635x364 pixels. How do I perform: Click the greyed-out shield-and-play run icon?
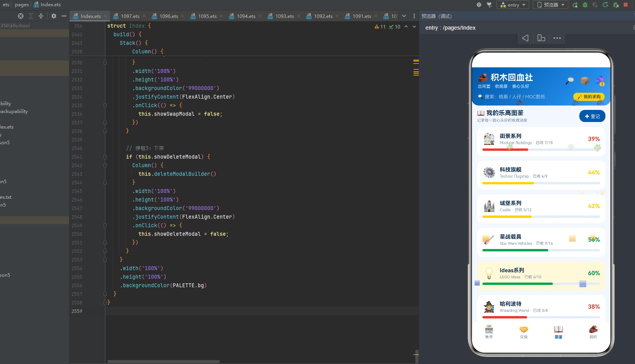coord(595,5)
